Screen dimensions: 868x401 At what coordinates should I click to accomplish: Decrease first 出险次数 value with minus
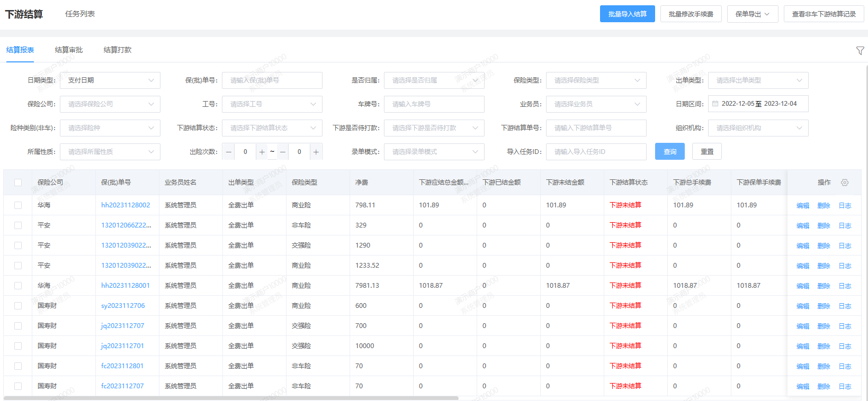point(229,152)
